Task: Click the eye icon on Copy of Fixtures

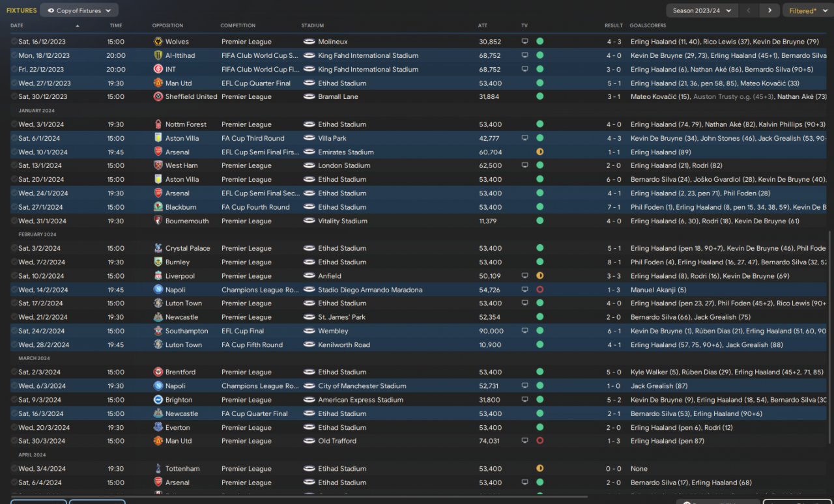Action: [x=51, y=10]
